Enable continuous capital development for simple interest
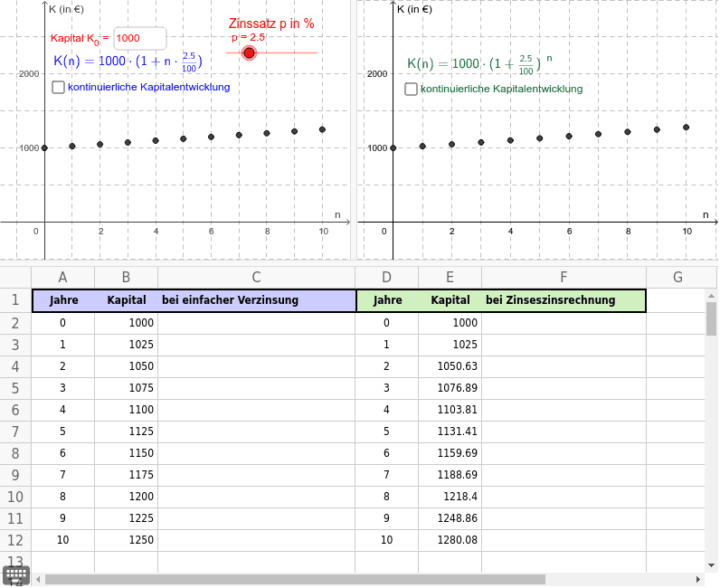 (58, 87)
